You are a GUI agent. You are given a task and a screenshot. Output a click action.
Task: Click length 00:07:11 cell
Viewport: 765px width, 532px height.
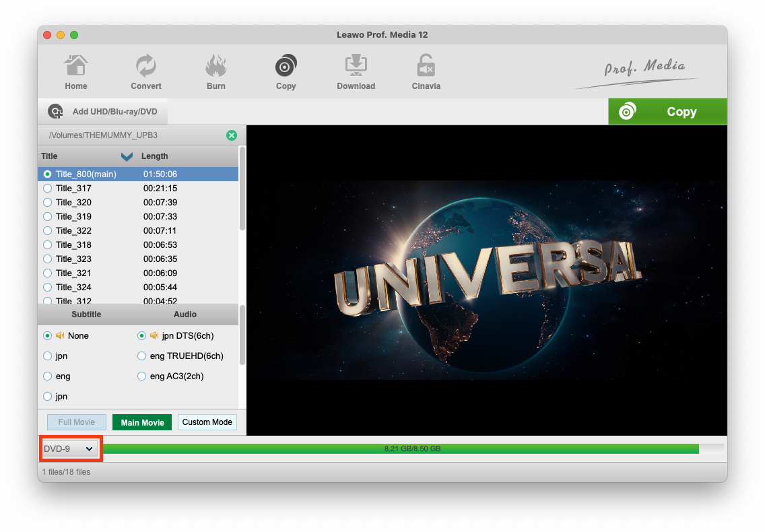click(x=160, y=231)
